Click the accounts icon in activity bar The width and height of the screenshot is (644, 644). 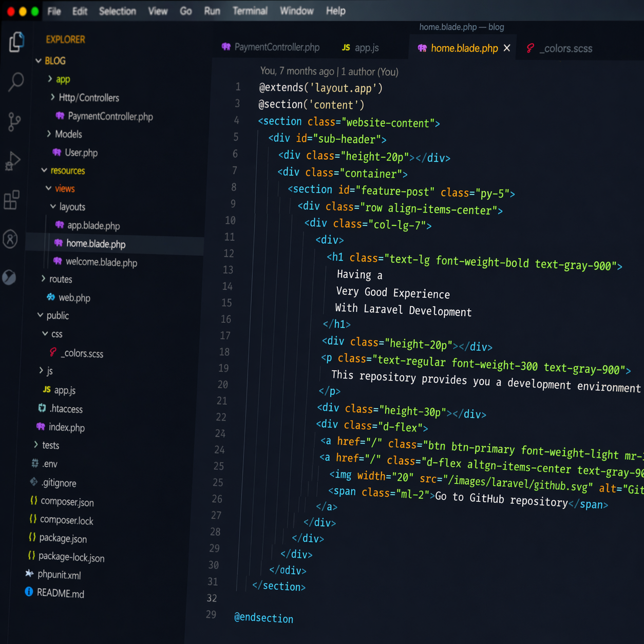pyautogui.click(x=10, y=239)
